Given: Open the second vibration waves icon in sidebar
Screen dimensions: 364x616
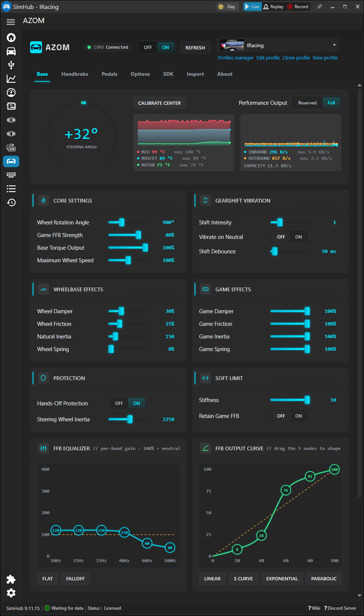Looking at the screenshot, I should coord(11,134).
